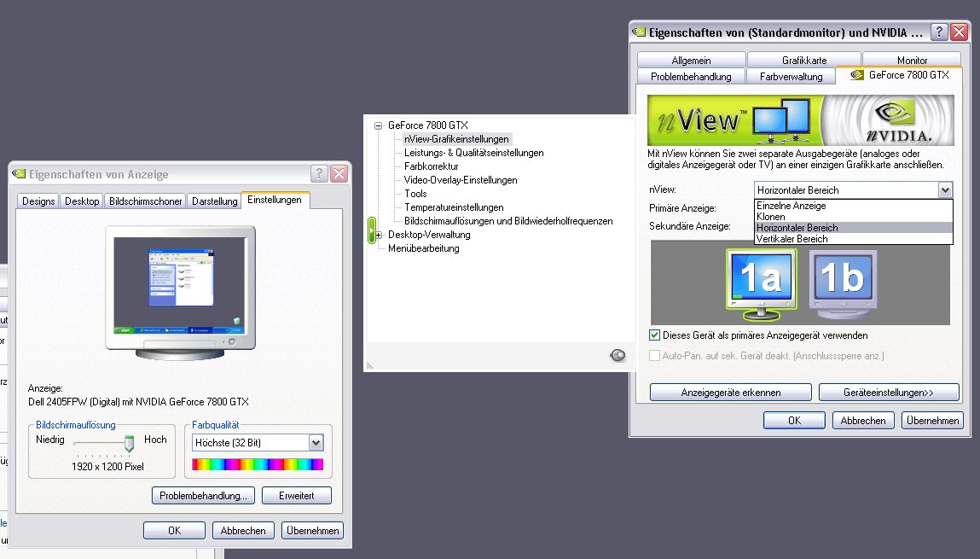This screenshot has width=980, height=559.
Task: Open the Monitor tab
Action: click(x=912, y=60)
